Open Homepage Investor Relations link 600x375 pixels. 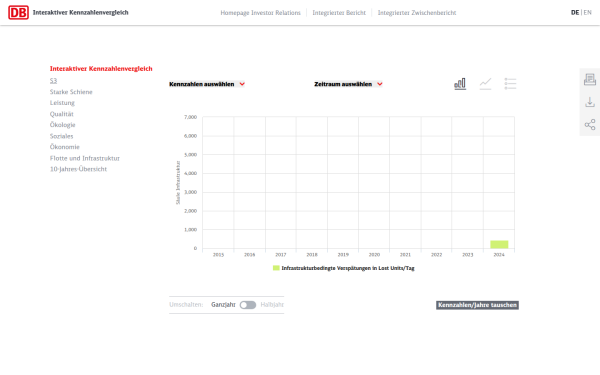coord(260,13)
